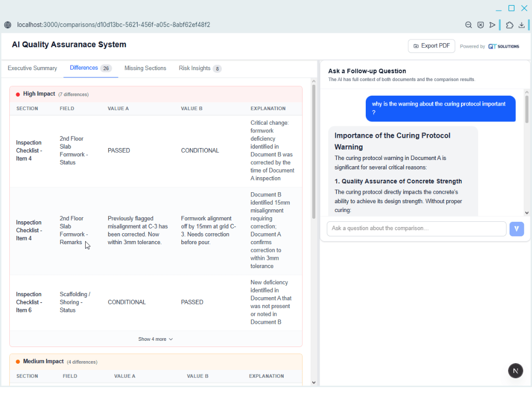Open the extensions puzzle icon
The height and width of the screenshot is (399, 532).
click(x=509, y=25)
